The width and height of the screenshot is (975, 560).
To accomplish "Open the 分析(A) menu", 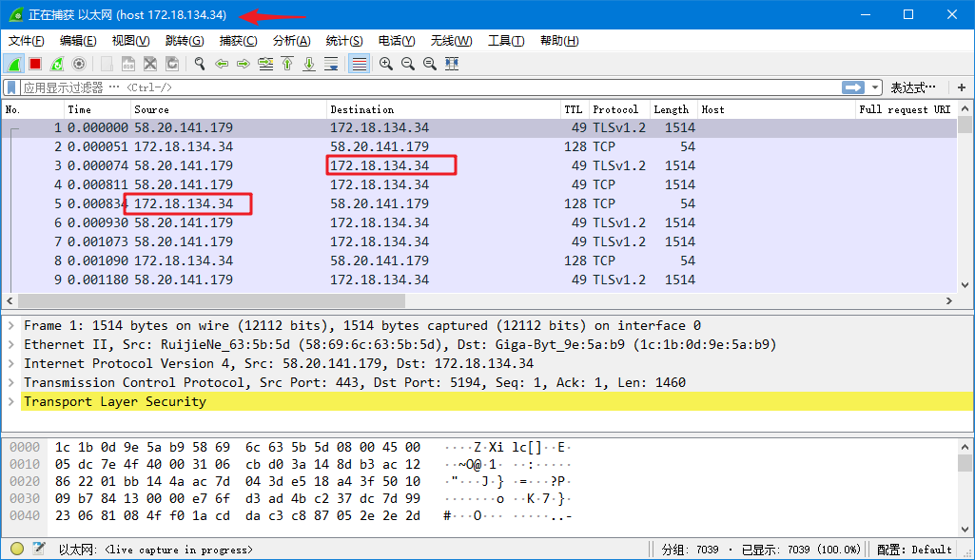I will click(291, 41).
